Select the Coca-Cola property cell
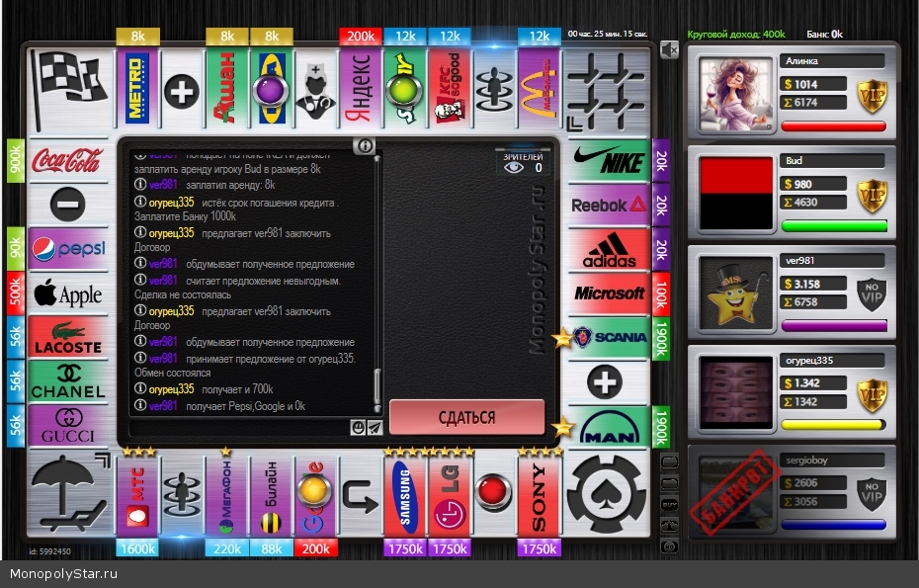The image size is (919, 588). (68, 160)
